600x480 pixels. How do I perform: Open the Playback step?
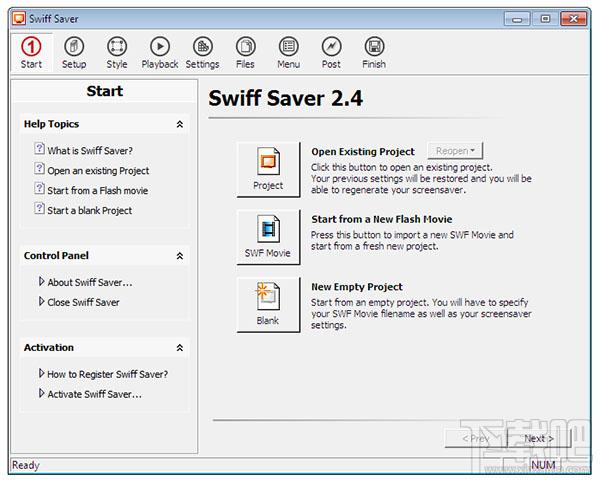click(x=160, y=52)
